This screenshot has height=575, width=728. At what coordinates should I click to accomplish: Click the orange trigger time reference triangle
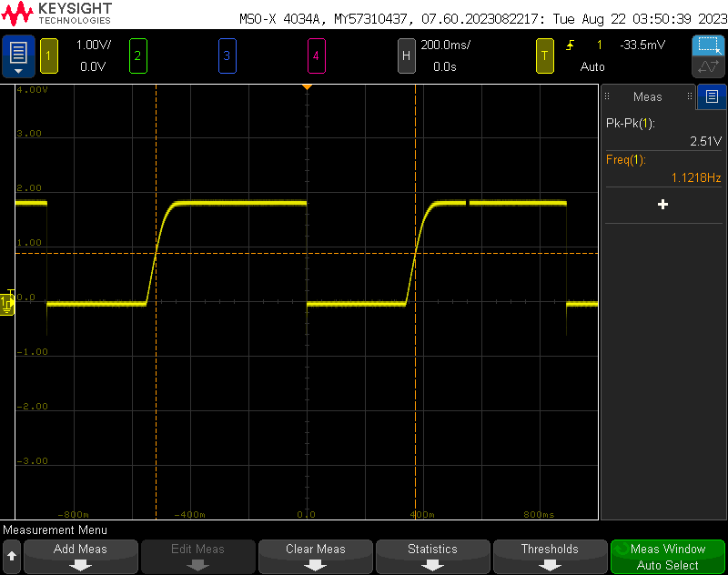307,86
